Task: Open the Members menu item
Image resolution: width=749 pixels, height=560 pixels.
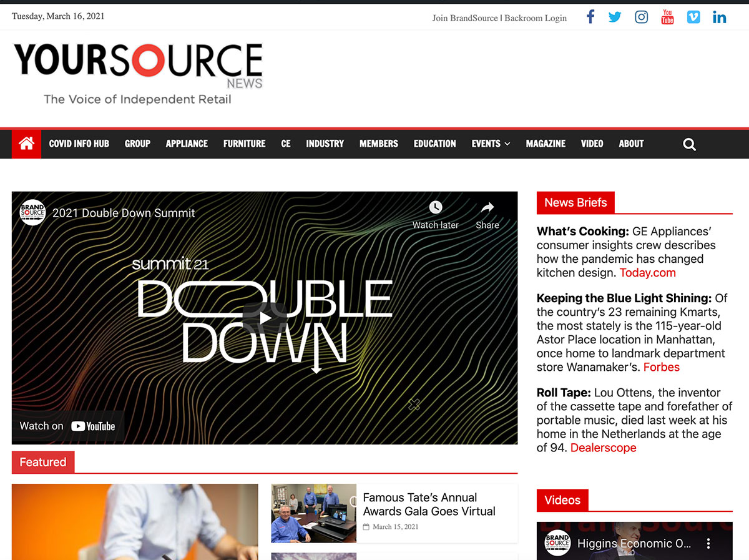Action: pos(379,144)
